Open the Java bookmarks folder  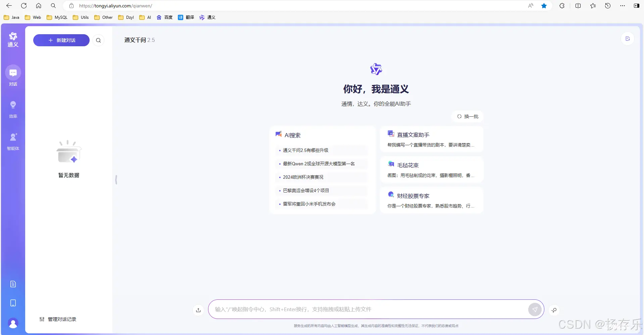click(11, 17)
